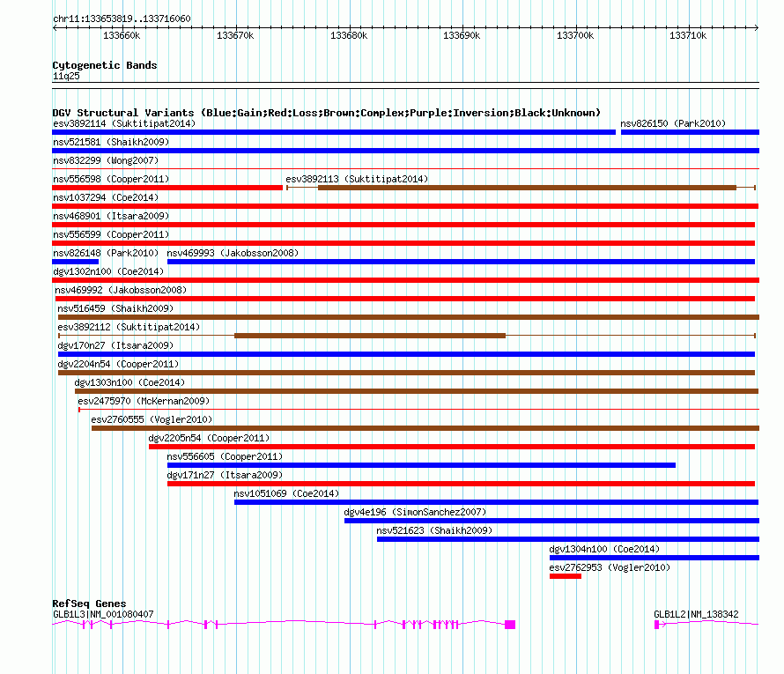
Task: Click the large last exon of GLB1L3
Action: [x=510, y=625]
